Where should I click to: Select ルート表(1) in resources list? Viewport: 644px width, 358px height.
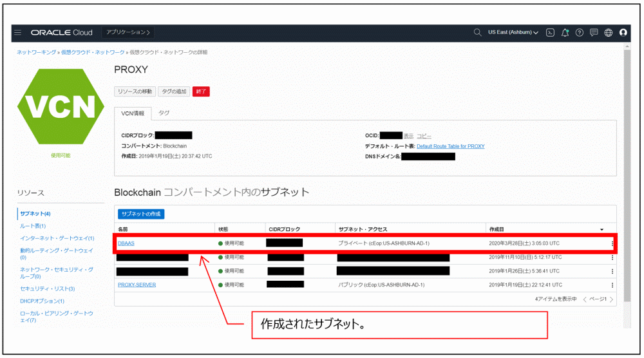(33, 226)
